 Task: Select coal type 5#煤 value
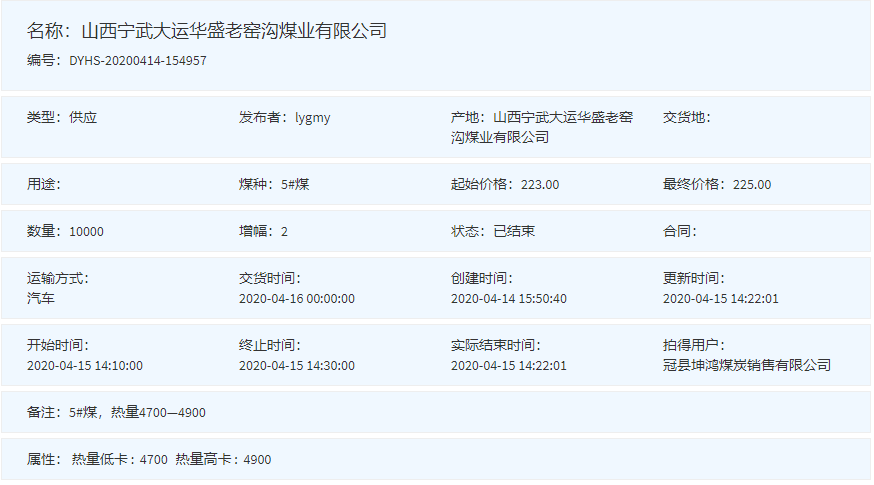pyautogui.click(x=295, y=185)
